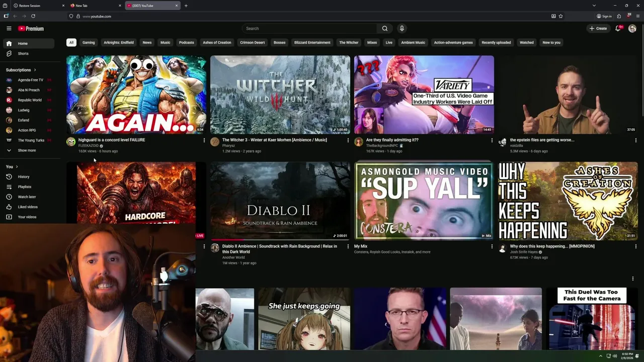The width and height of the screenshot is (644, 362).
Task: Open options menu for Witcher 3 video
Action: click(348, 140)
